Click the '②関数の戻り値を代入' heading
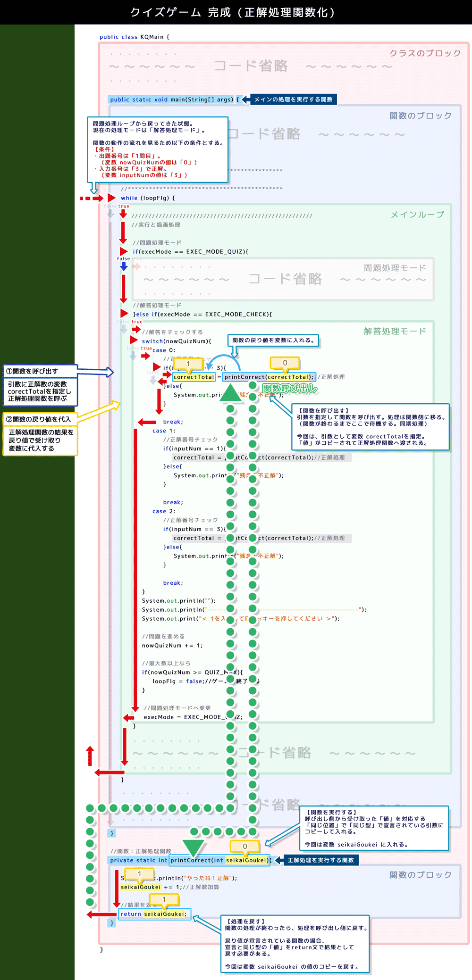Image resolution: width=472 pixels, height=980 pixels. 40,419
